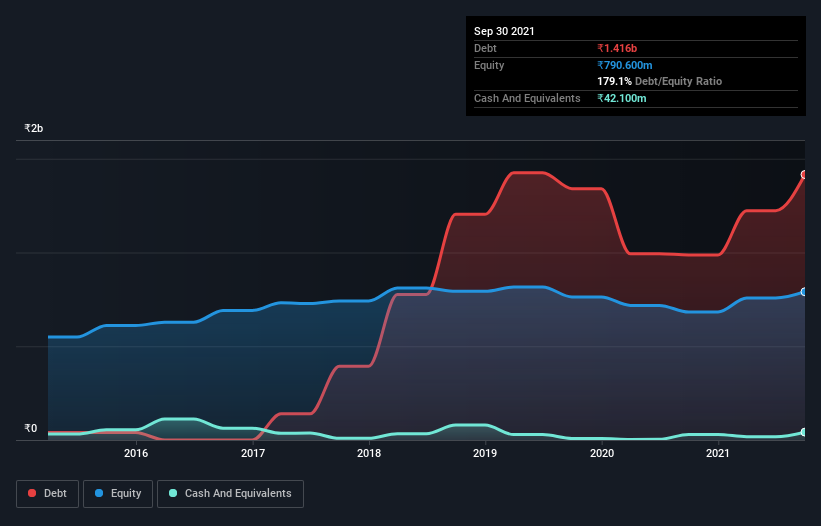Click the teal Cash And Equivalents legend dot

(x=173, y=493)
